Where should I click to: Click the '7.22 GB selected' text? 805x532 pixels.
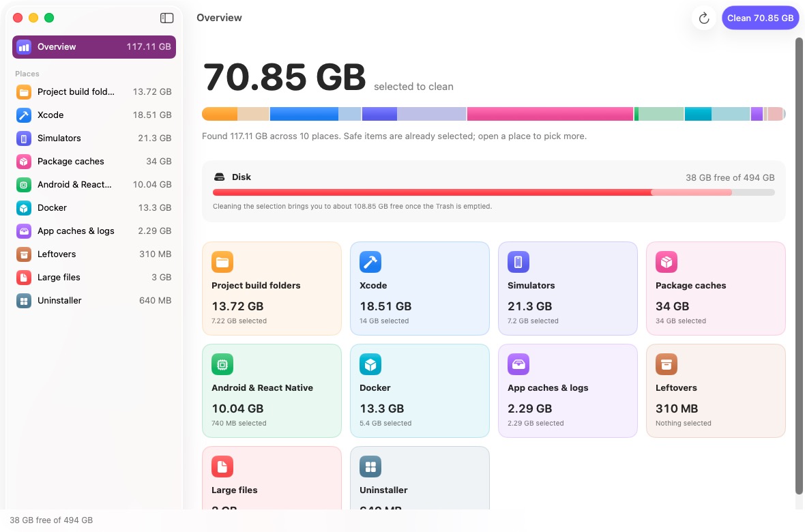tap(239, 321)
